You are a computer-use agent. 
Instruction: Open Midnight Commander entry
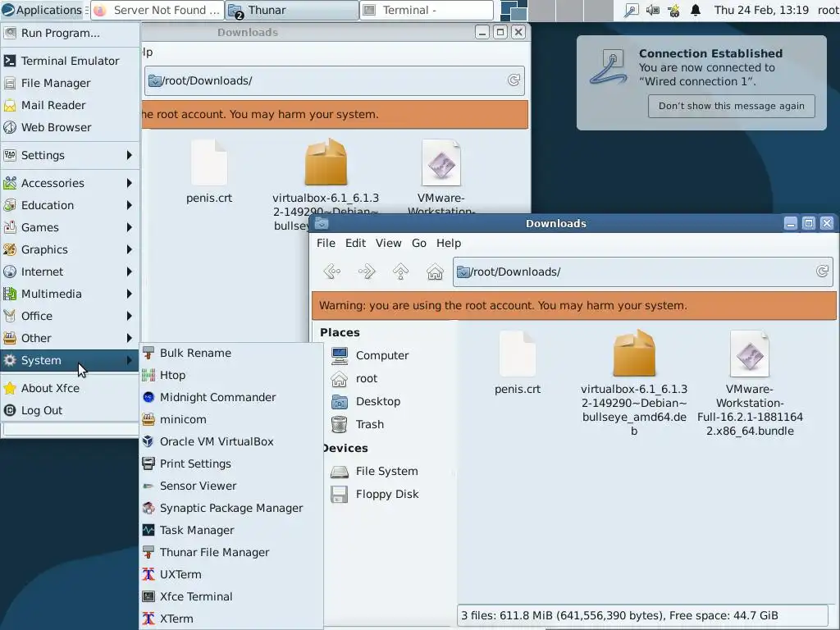pyautogui.click(x=231, y=397)
